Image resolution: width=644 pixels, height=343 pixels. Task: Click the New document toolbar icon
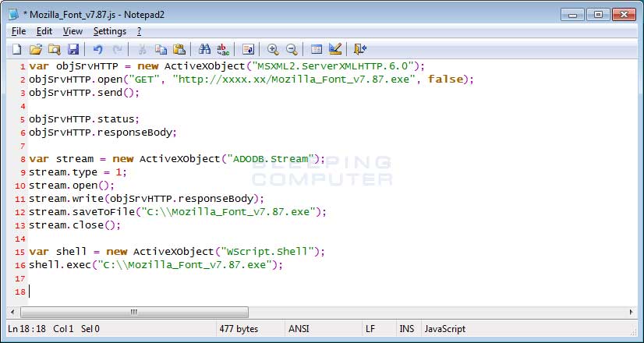[17, 49]
